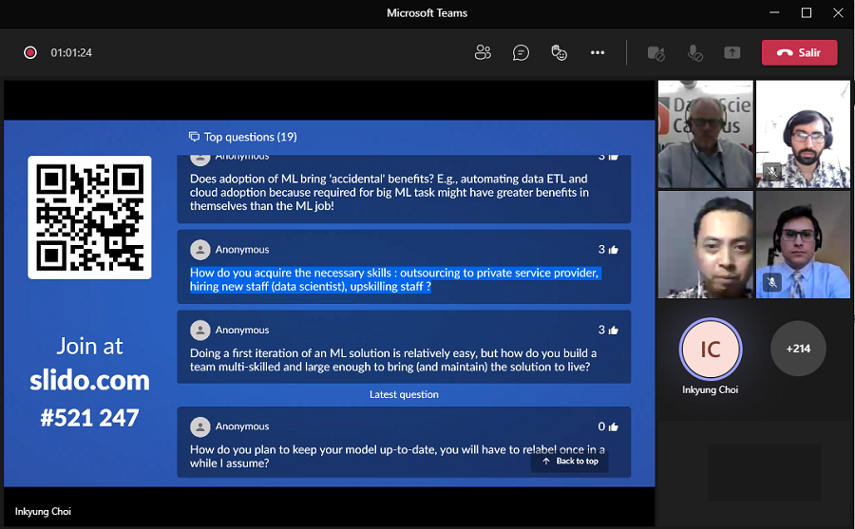Select the highlighted question about acquiring skills

[x=394, y=279]
